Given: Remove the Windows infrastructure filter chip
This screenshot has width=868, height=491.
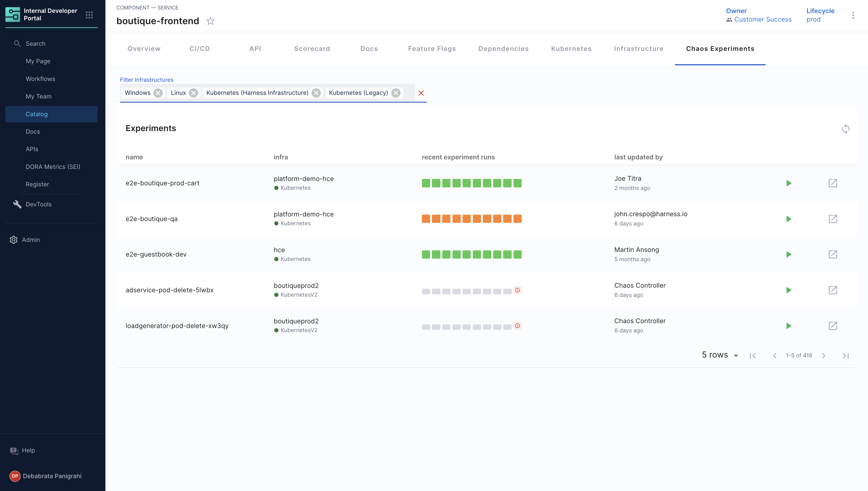Looking at the screenshot, I should [x=158, y=93].
